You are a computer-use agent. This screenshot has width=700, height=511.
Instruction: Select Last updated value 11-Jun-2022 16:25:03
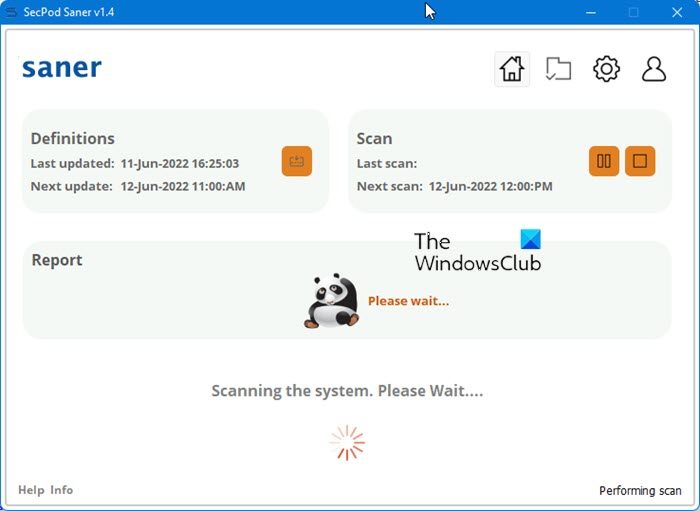tap(179, 163)
